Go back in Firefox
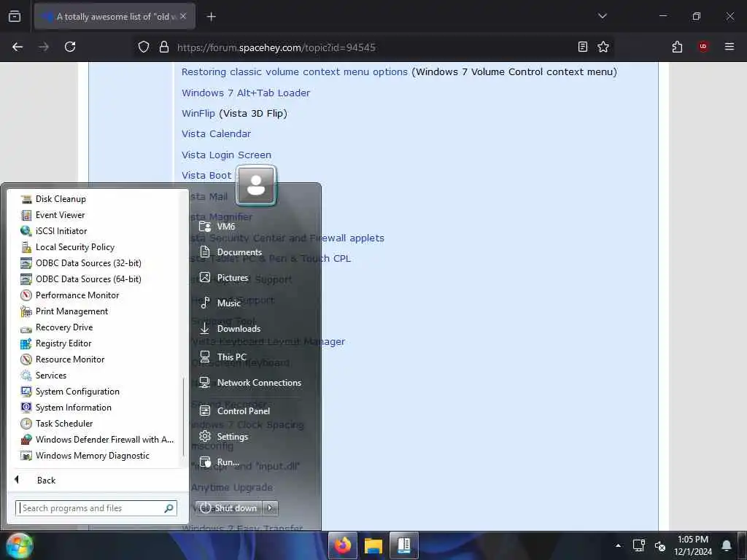 (18, 47)
